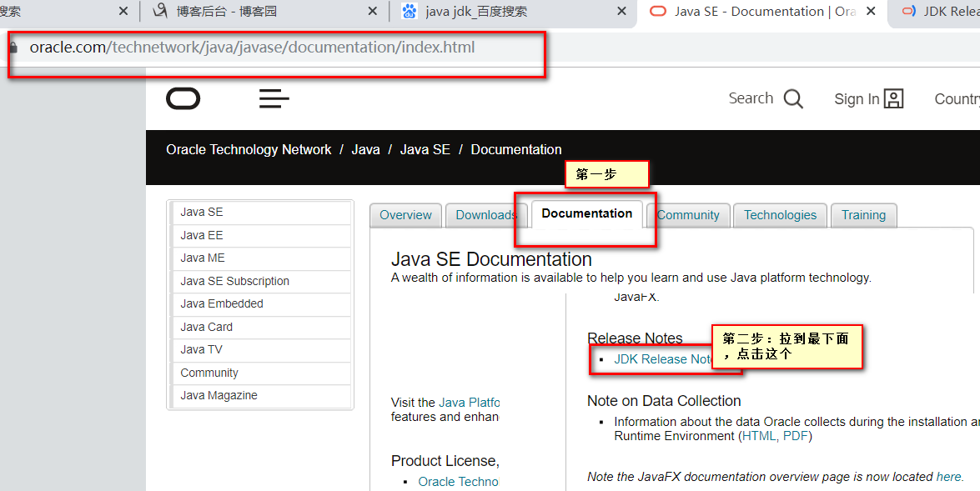Select Java TV in sidebar
The height and width of the screenshot is (491, 980).
click(260, 350)
